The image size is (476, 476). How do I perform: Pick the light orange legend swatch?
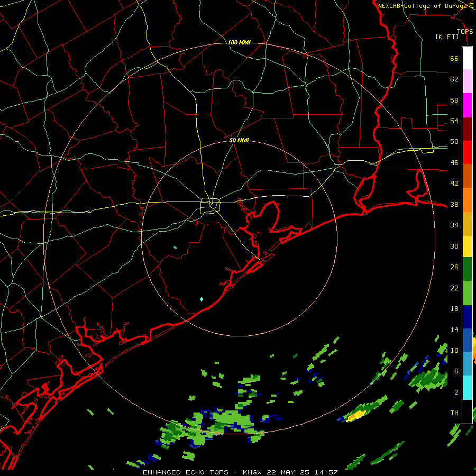point(467,200)
